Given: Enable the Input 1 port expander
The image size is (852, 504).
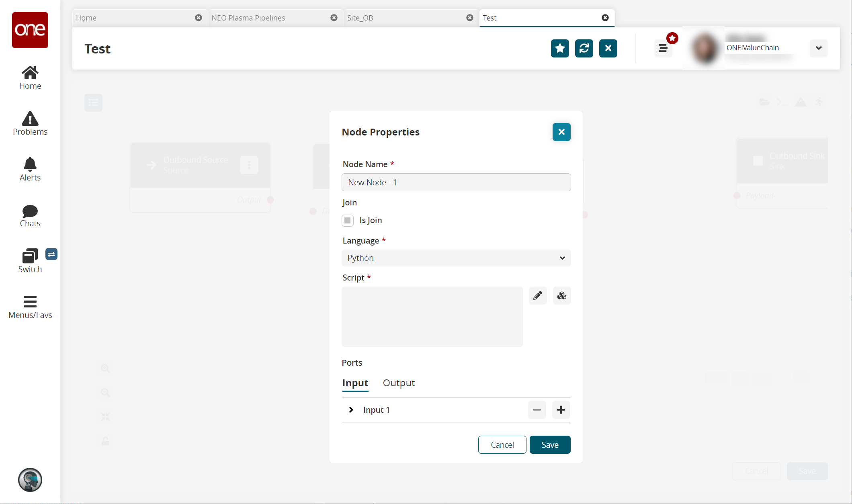Looking at the screenshot, I should click(x=352, y=410).
